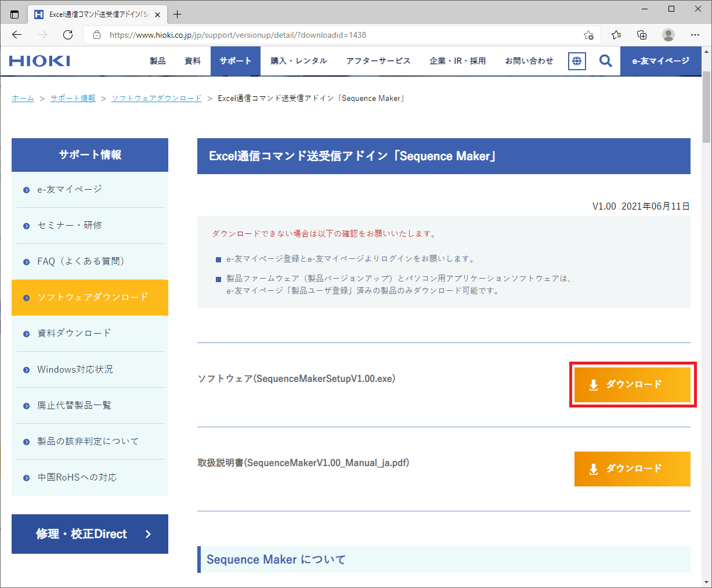Open the Settings and more (...) menu

point(695,35)
